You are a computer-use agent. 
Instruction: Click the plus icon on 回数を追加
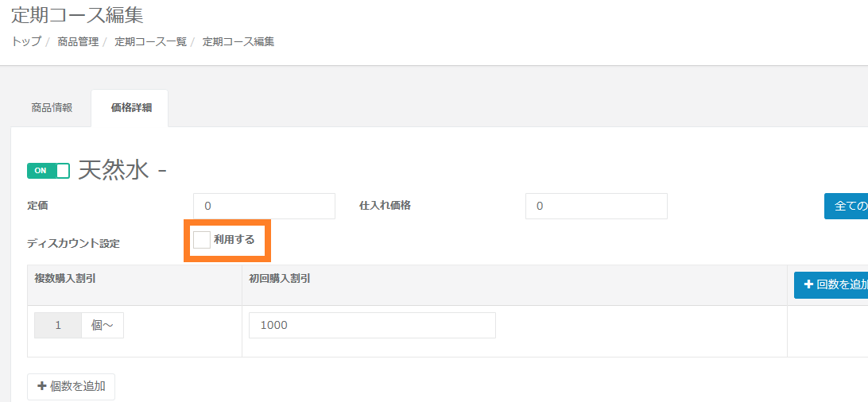[x=808, y=284]
